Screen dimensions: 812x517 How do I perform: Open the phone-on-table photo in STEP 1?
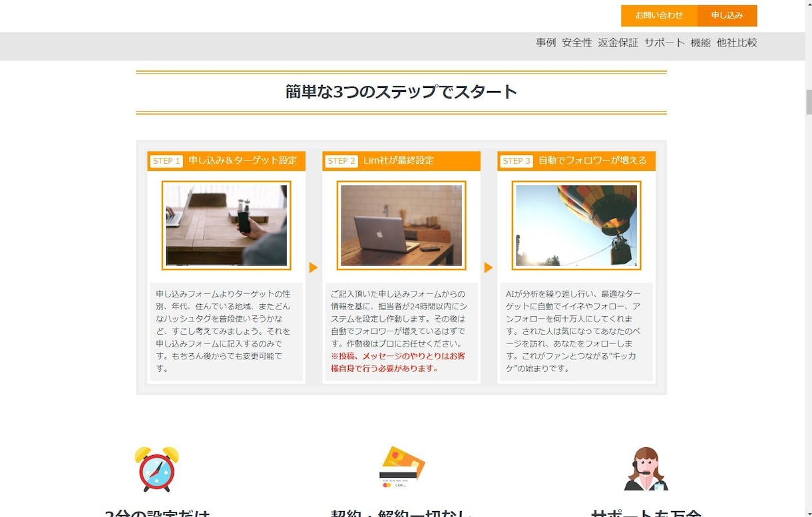[226, 226]
